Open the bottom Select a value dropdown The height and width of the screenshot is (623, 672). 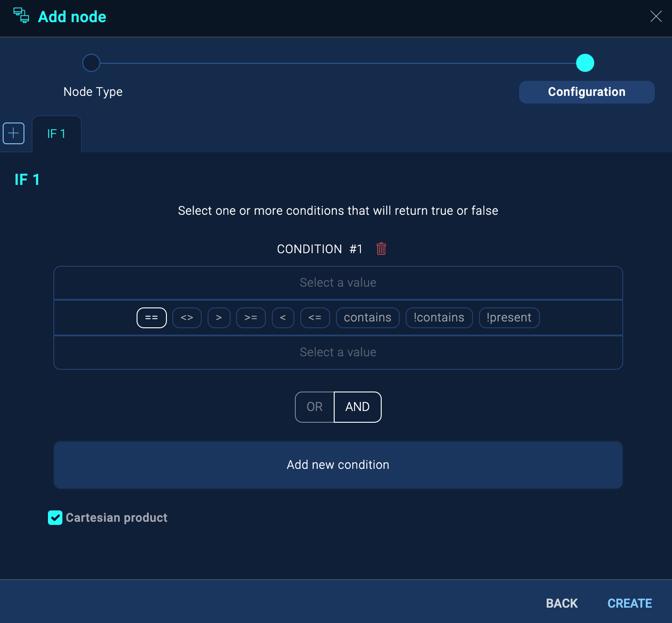point(338,352)
